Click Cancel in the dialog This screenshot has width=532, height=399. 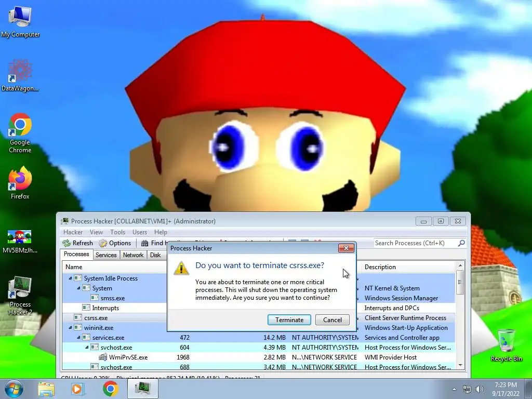tap(332, 320)
